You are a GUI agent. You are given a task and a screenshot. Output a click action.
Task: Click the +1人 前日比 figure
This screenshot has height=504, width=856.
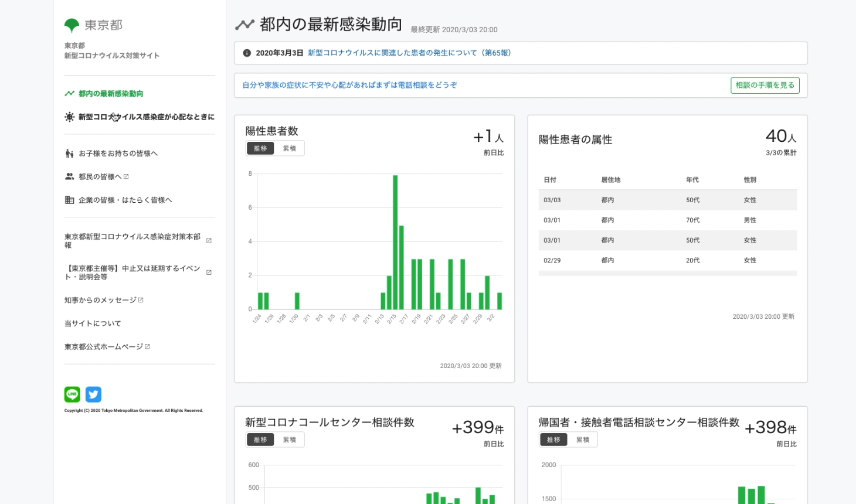tap(488, 137)
